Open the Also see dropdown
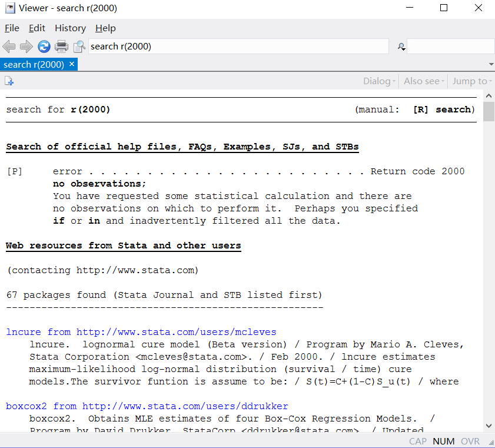 click(x=424, y=81)
